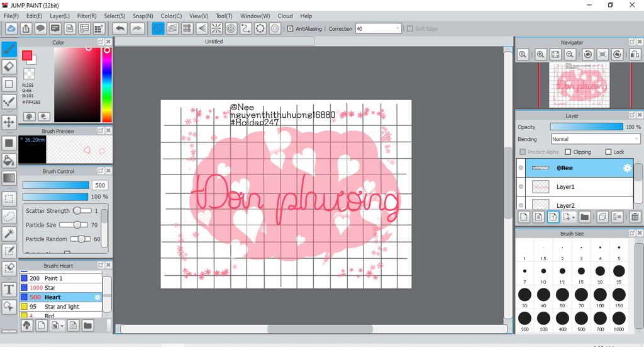
Task: Expand the add-layer dropdown arrow
Action: point(574,217)
